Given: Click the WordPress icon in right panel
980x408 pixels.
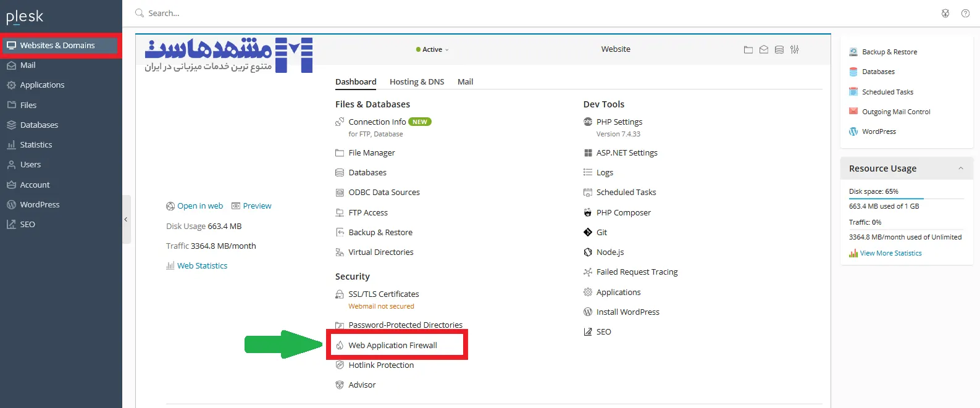Looking at the screenshot, I should pos(853,131).
